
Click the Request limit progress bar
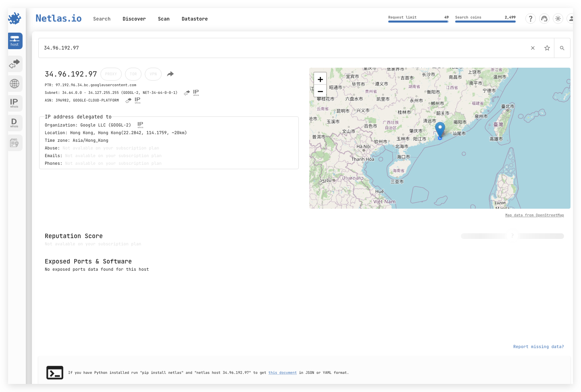click(x=419, y=21)
